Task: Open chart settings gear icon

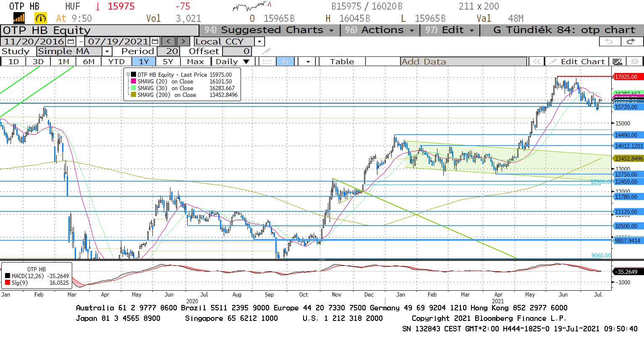Action: coord(634,62)
